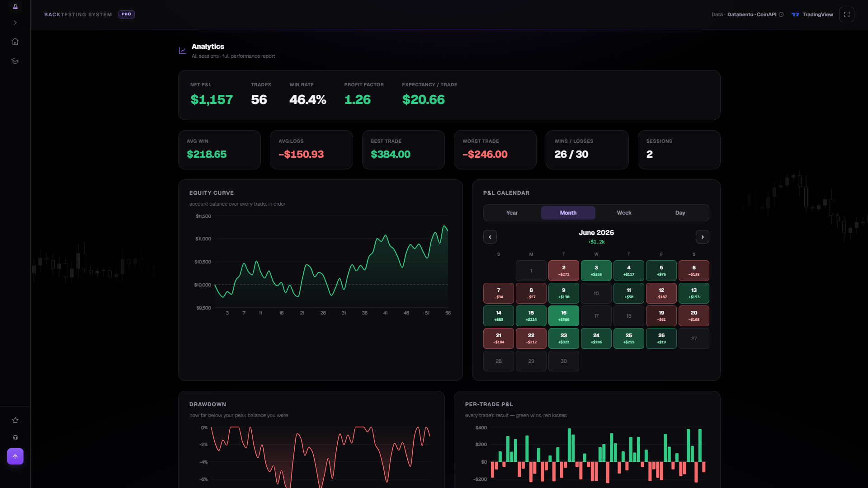This screenshot has width=868, height=488.
Task: Click the Expectancy value $20.66
Action: [424, 99]
